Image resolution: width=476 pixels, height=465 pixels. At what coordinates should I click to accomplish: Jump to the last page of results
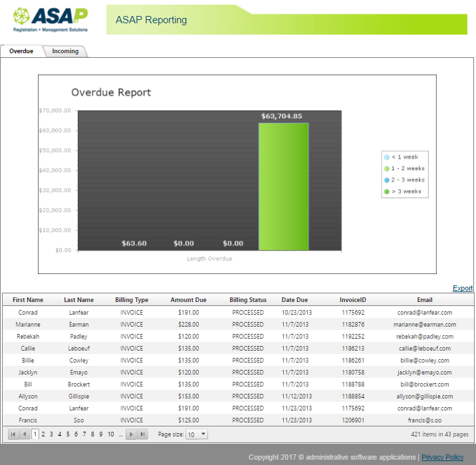(x=142, y=434)
